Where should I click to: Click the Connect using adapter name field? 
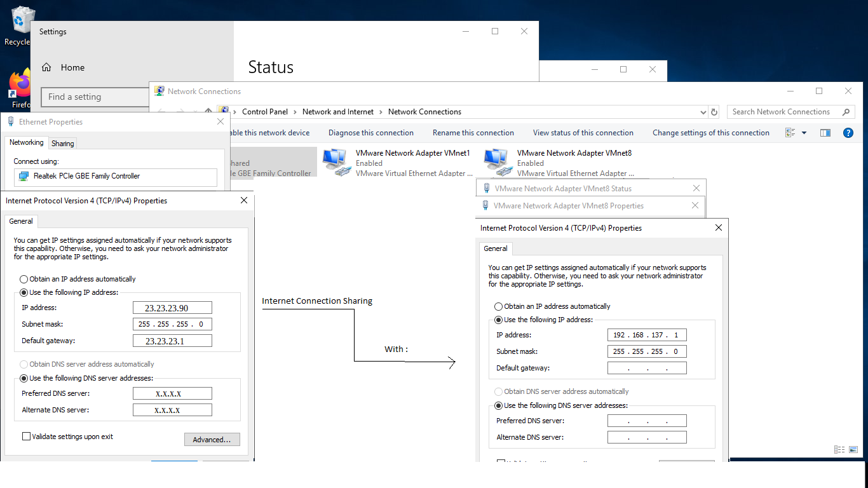coord(116,177)
